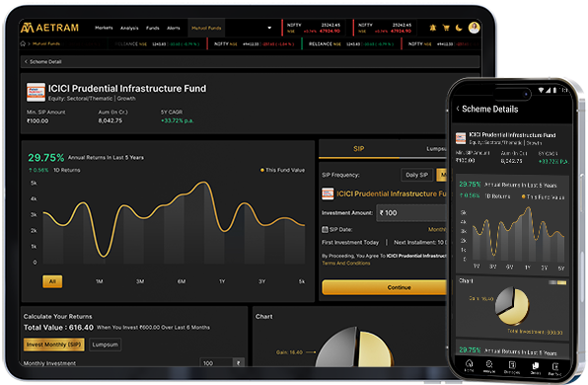Image resolution: width=588 pixels, height=385 pixels.
Task: Click the 29.75% annual returns figure on tablet
Action: [45, 158]
